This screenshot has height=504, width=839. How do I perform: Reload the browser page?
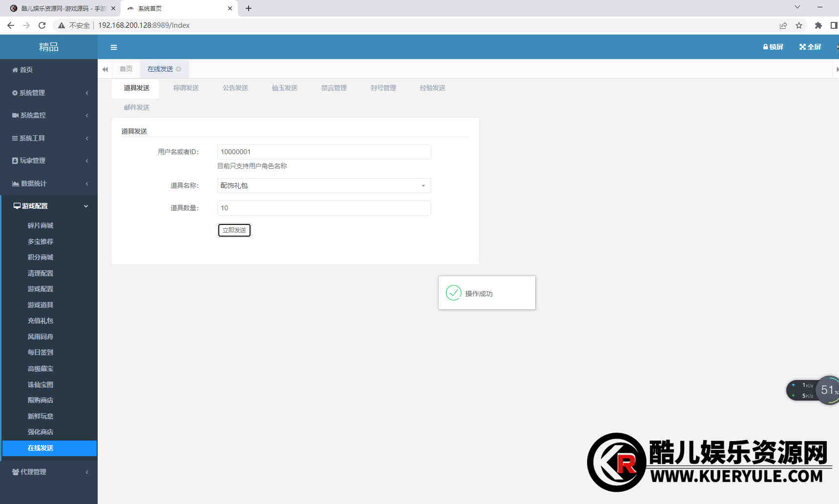tap(42, 25)
